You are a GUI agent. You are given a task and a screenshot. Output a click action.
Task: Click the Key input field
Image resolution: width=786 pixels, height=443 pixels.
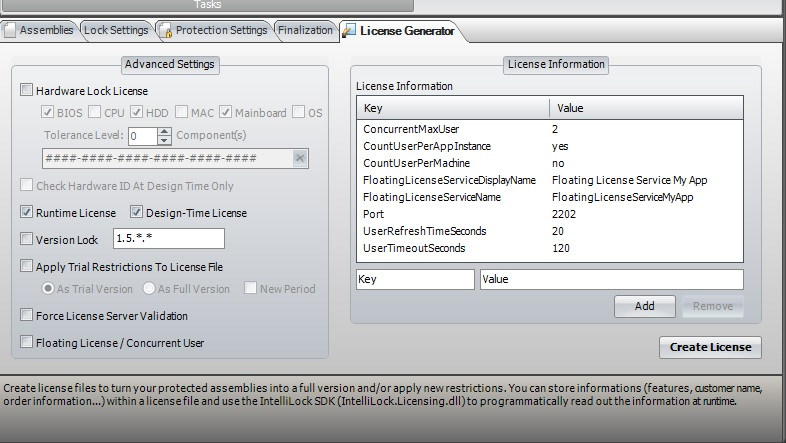click(415, 280)
